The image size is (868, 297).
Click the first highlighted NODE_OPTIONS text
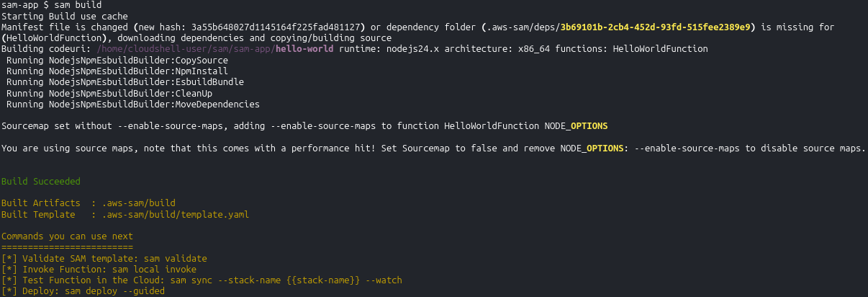tap(576, 126)
